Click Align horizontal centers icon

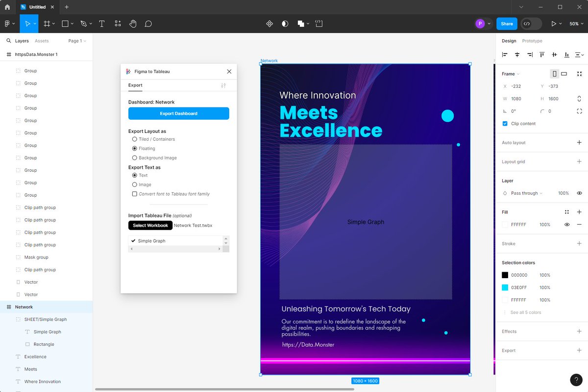pyautogui.click(x=517, y=55)
